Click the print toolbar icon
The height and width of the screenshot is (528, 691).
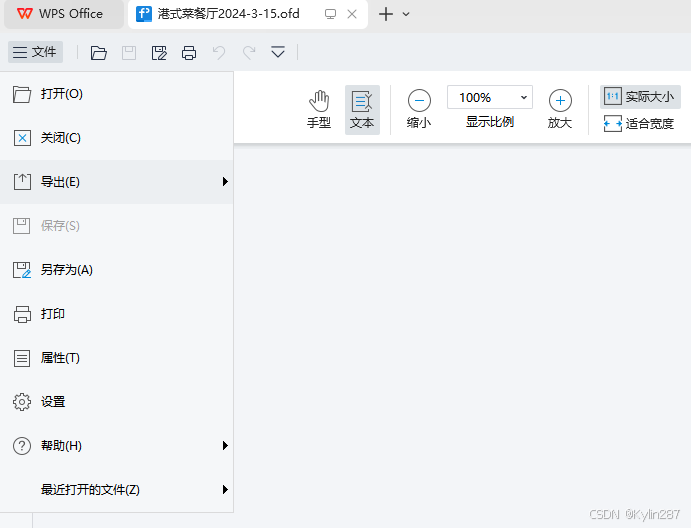(x=189, y=52)
